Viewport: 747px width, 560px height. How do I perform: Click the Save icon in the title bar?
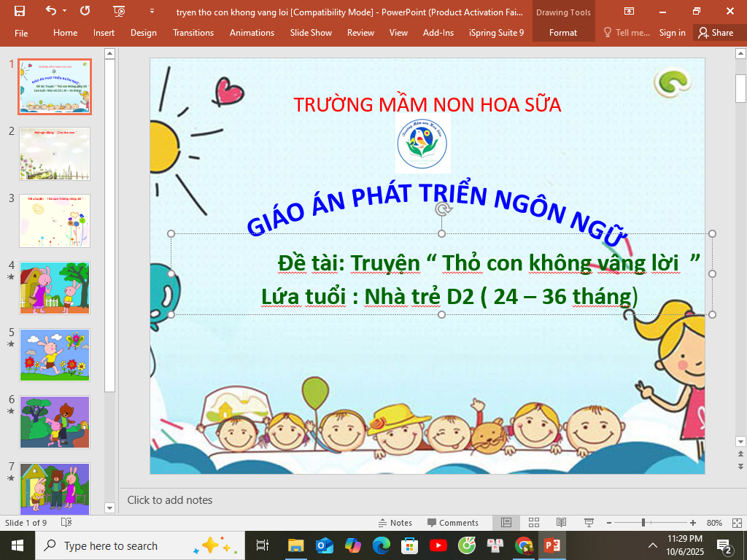point(20,11)
